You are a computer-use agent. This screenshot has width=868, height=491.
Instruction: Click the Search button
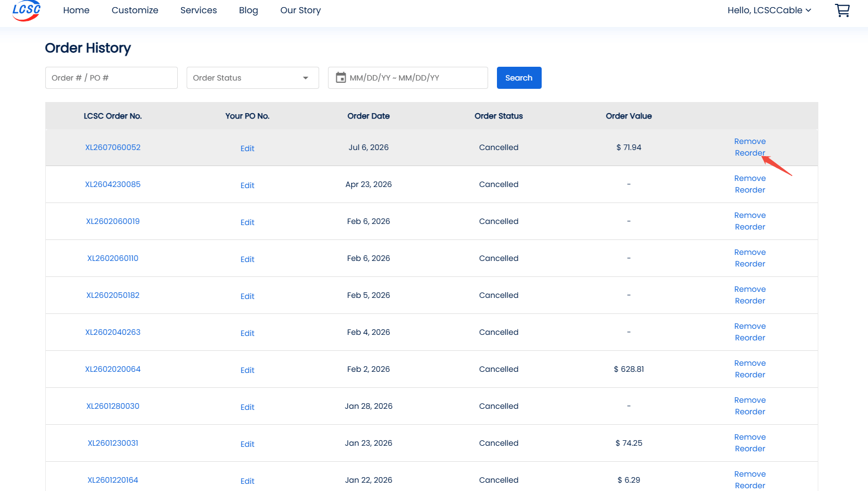(519, 78)
